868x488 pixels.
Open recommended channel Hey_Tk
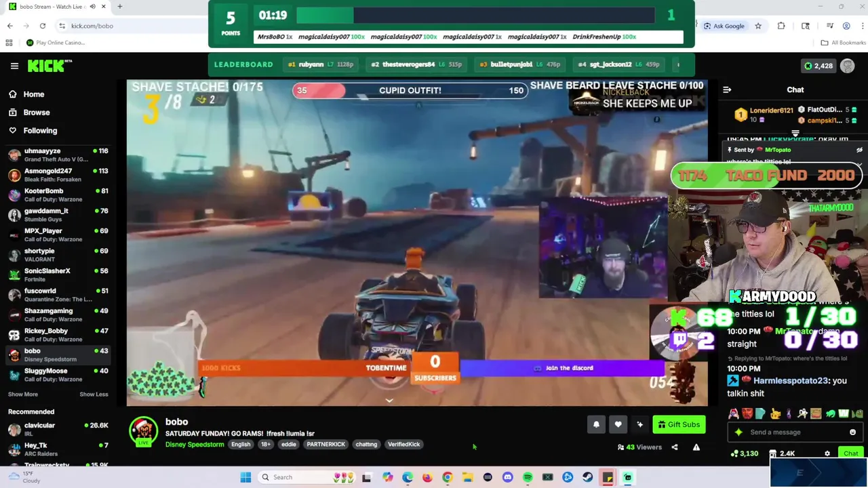58,449
